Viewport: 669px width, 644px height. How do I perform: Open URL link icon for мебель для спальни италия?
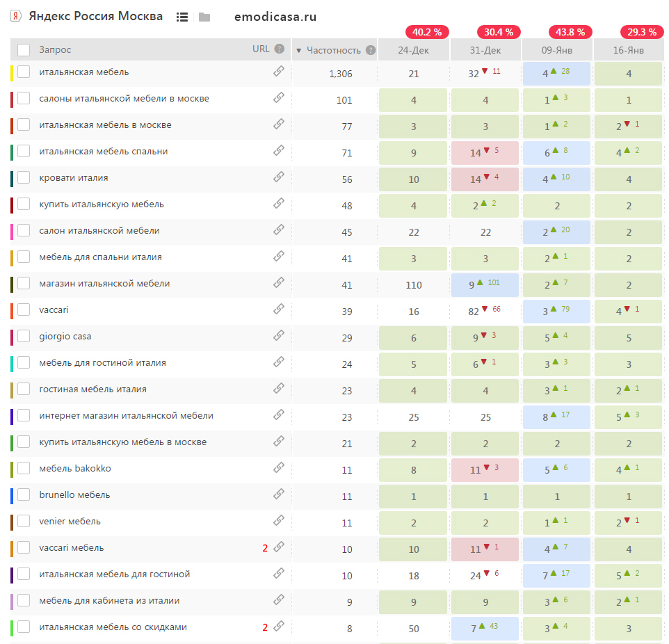pos(279,257)
